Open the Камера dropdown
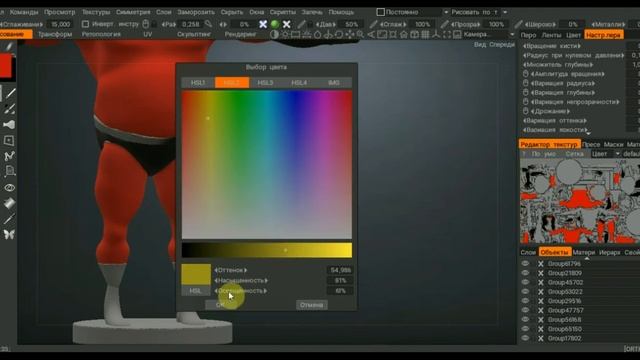 (512, 35)
